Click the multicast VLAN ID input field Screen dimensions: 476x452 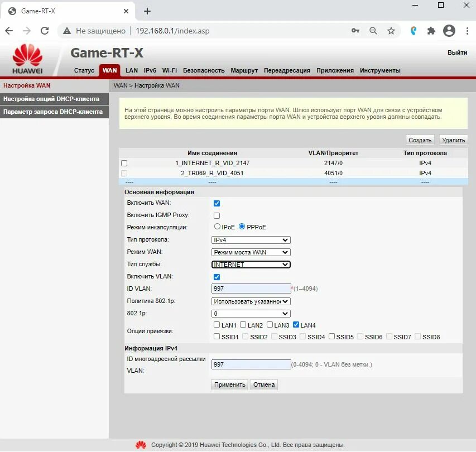coord(251,364)
